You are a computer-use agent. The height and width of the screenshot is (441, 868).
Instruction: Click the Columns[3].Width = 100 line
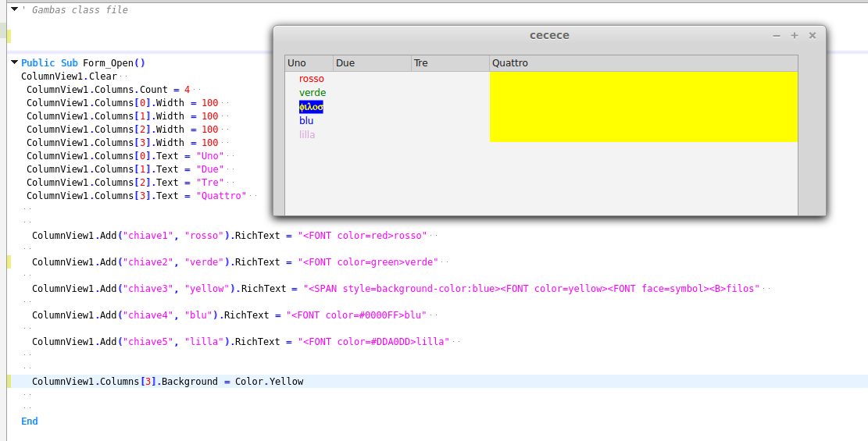[x=123, y=143]
